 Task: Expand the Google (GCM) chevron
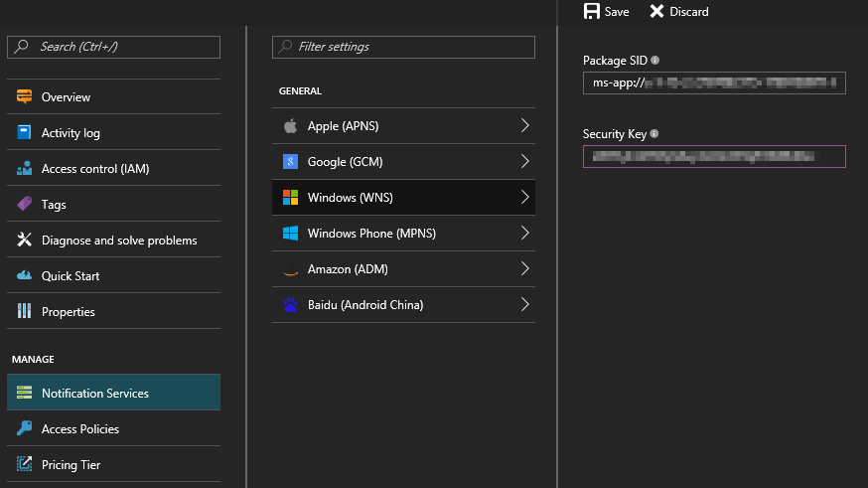tap(524, 162)
